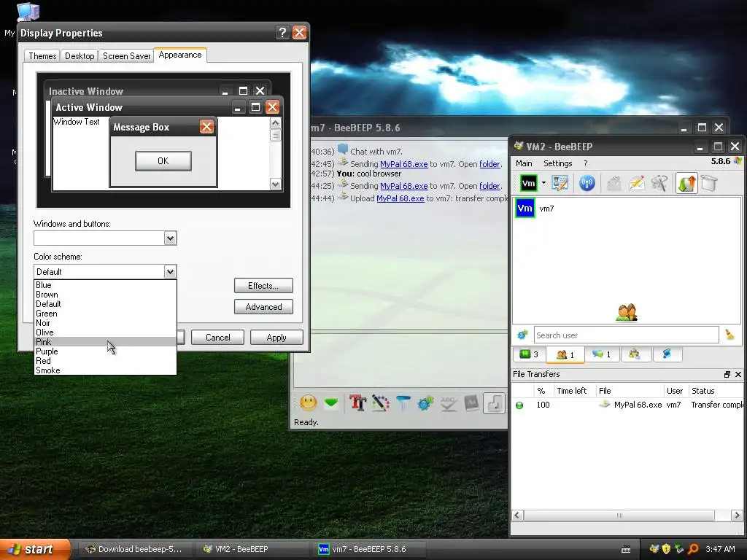Open the Windows and buttons dropdown
This screenshot has width=747, height=560.
[x=171, y=238]
